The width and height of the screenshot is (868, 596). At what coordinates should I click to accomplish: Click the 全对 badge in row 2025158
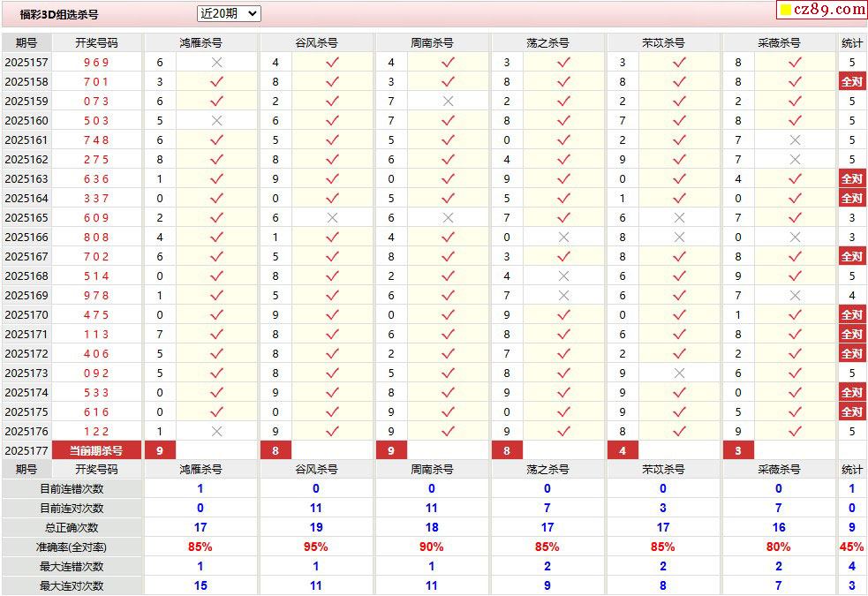click(852, 82)
